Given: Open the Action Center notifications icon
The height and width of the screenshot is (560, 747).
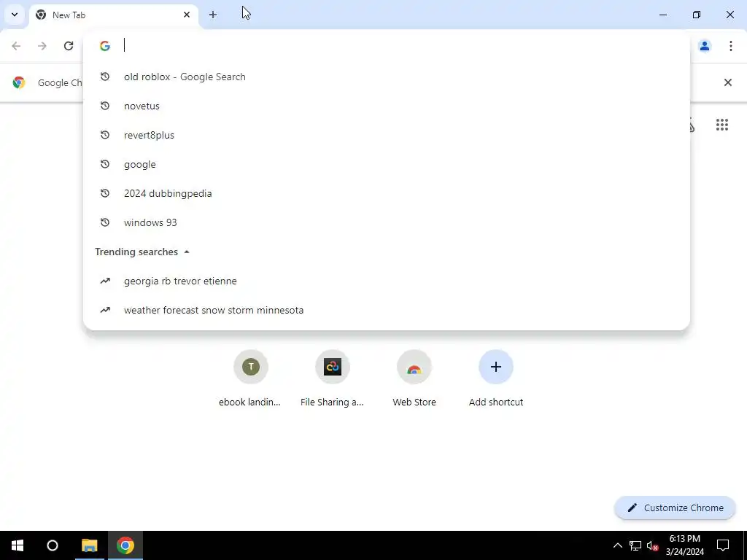Looking at the screenshot, I should coord(723,545).
